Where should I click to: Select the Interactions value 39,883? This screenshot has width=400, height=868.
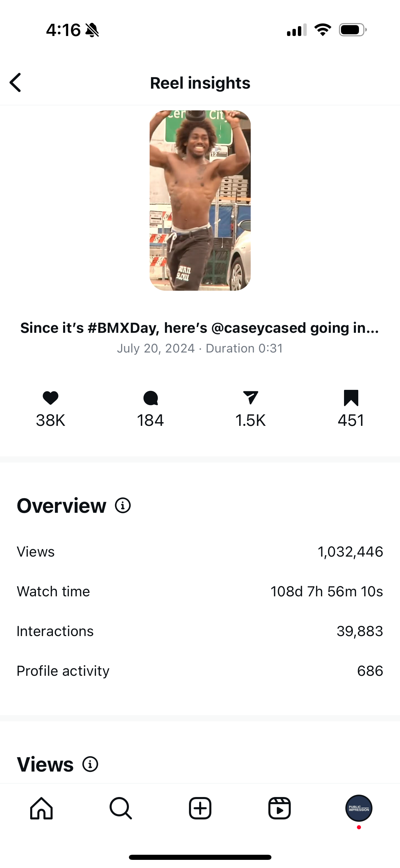tap(360, 631)
